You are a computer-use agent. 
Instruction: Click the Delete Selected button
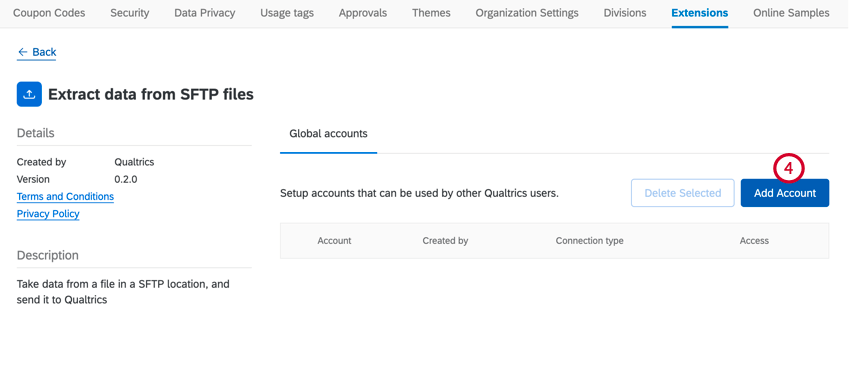[682, 193]
